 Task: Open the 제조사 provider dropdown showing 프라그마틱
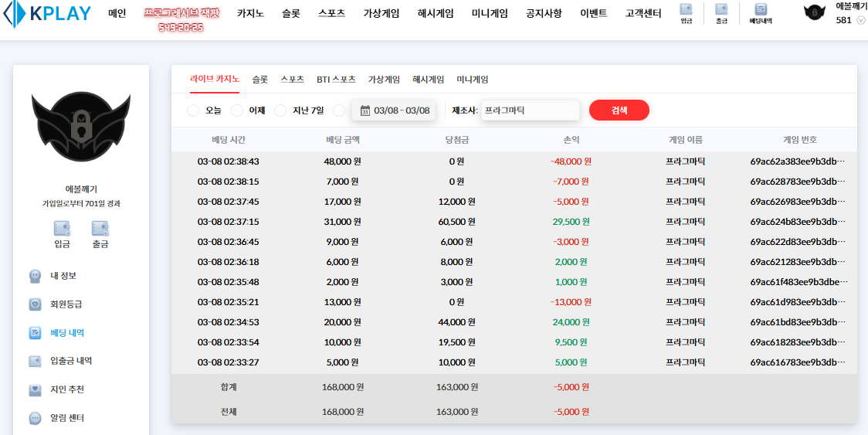coord(530,110)
